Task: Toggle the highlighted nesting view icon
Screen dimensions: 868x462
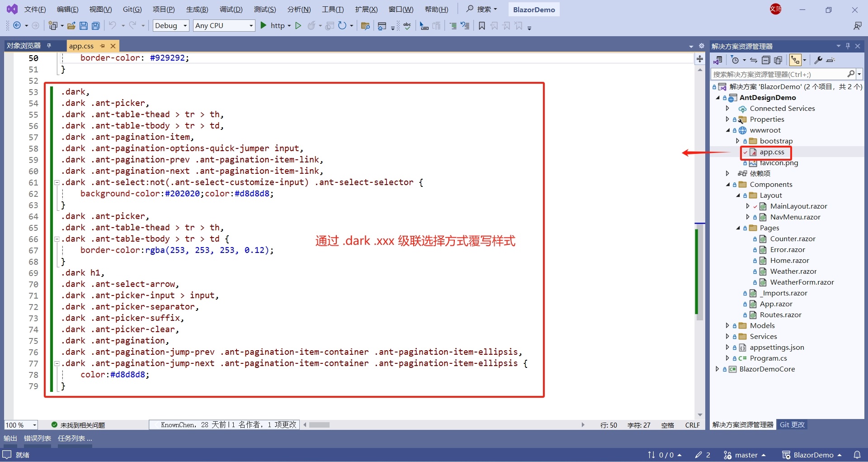Action: point(795,60)
